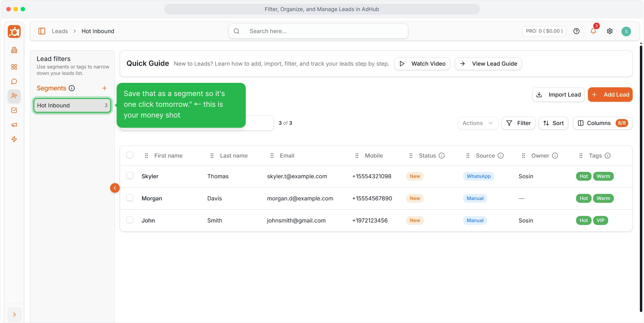Viewport: 644px width, 323px height.
Task: Click the Source column info icon
Action: 501,156
